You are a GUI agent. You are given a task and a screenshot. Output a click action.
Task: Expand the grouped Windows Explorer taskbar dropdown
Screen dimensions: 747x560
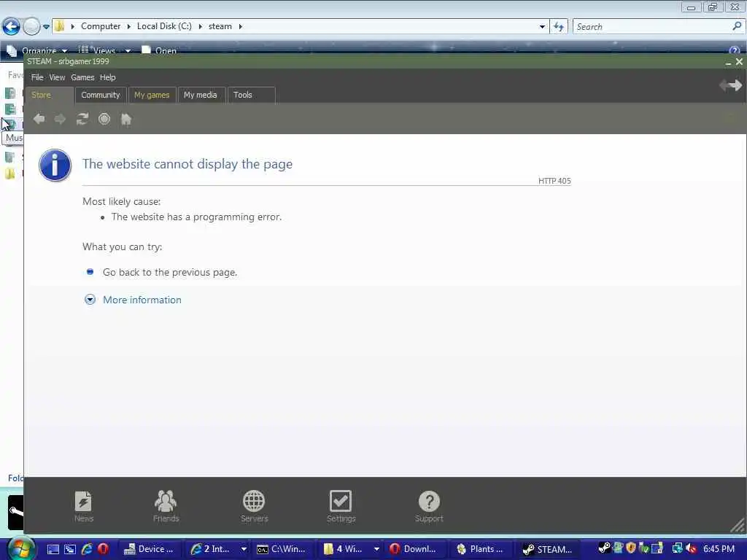pos(376,549)
